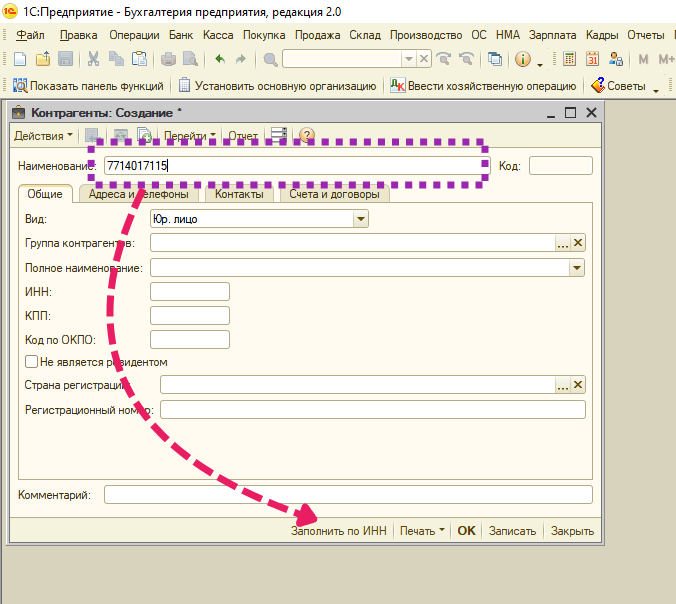Viewport: 676px width, 604px height.
Task: Click the КПП input field
Action: click(x=190, y=316)
